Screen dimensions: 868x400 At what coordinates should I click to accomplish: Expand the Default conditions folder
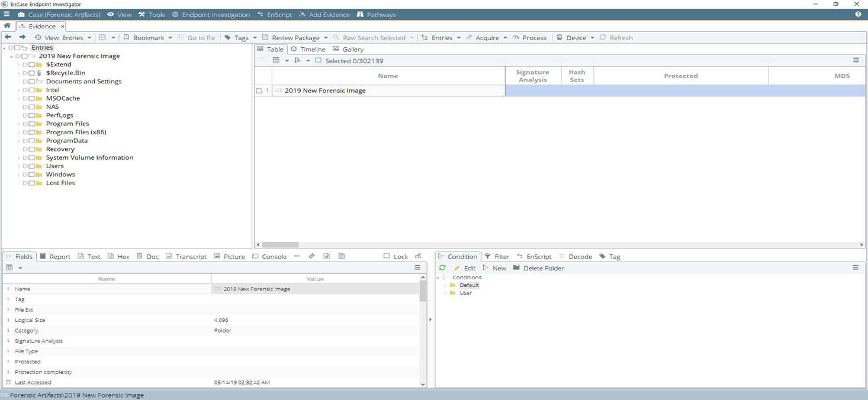pyautogui.click(x=446, y=285)
